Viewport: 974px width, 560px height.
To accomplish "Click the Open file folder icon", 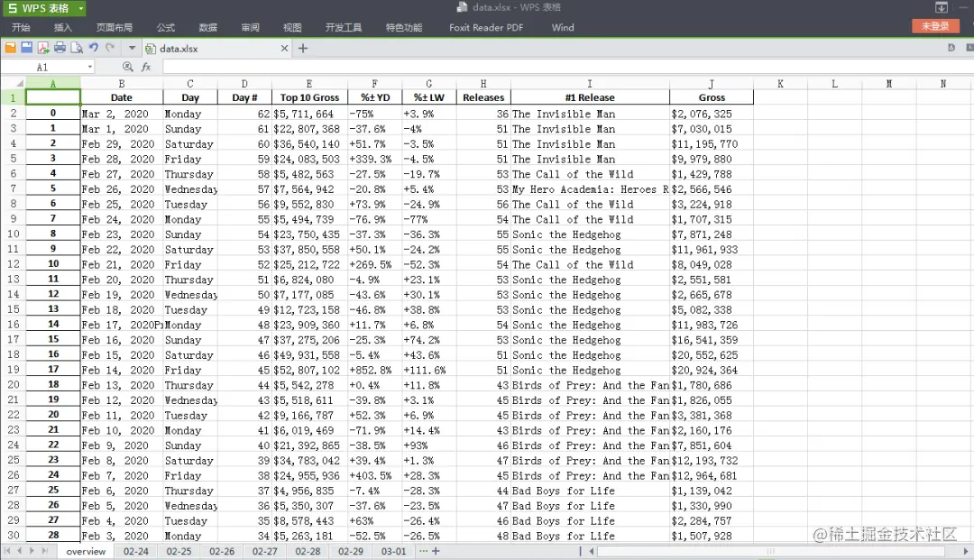I will click(11, 48).
